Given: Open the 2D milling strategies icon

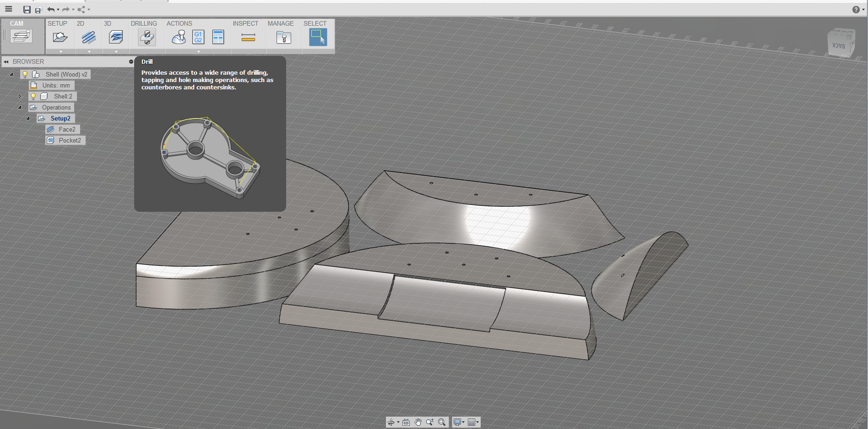Looking at the screenshot, I should click(89, 37).
